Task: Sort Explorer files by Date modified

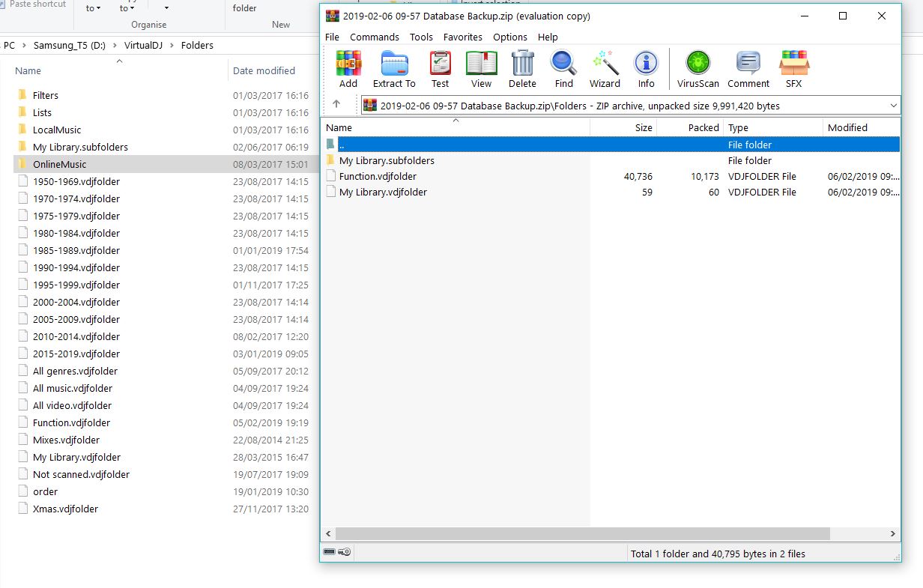Action: (x=264, y=70)
